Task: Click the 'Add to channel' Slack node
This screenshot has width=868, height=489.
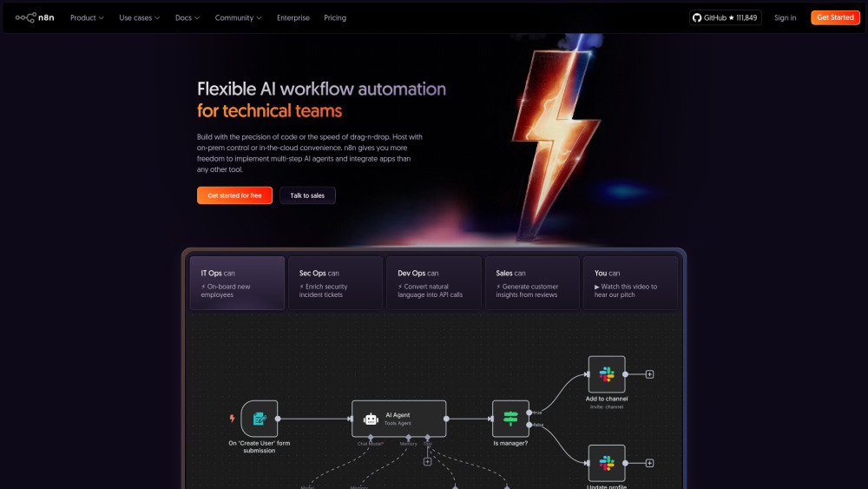Action: point(607,374)
